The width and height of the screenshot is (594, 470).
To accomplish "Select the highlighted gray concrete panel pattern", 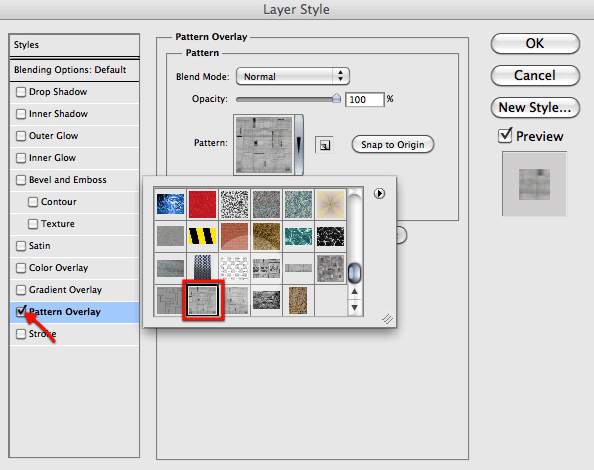I will coord(203,300).
